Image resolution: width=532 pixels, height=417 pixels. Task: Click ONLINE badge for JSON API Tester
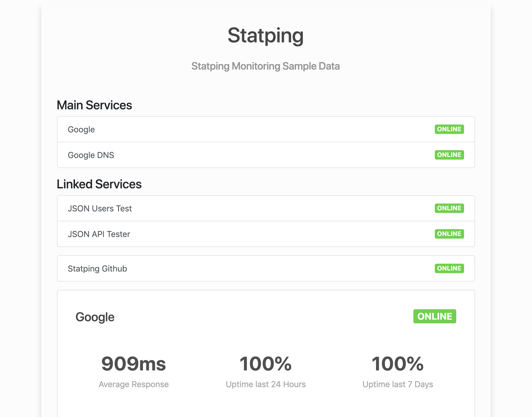pyautogui.click(x=449, y=234)
